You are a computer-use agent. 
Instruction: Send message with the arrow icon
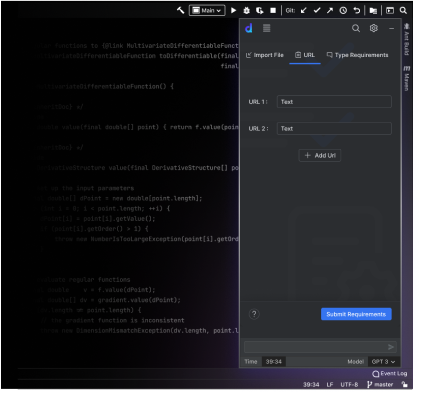pos(391,347)
